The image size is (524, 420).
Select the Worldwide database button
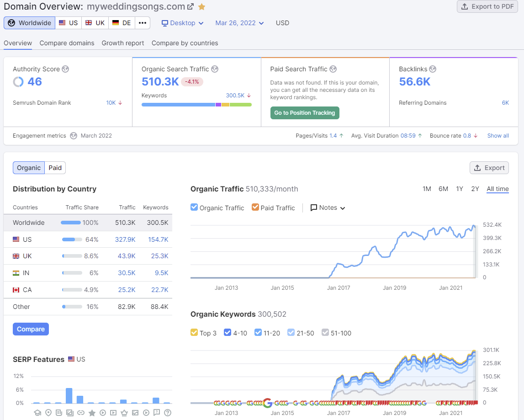pos(29,23)
